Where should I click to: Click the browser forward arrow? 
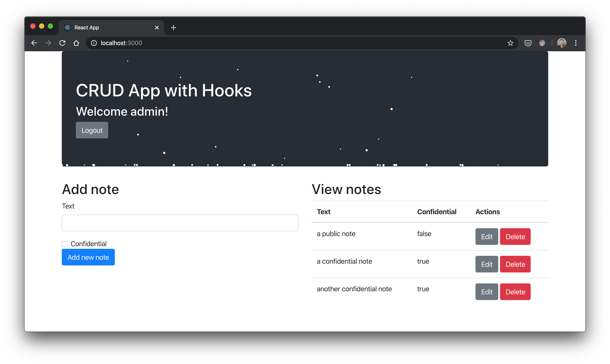click(48, 43)
